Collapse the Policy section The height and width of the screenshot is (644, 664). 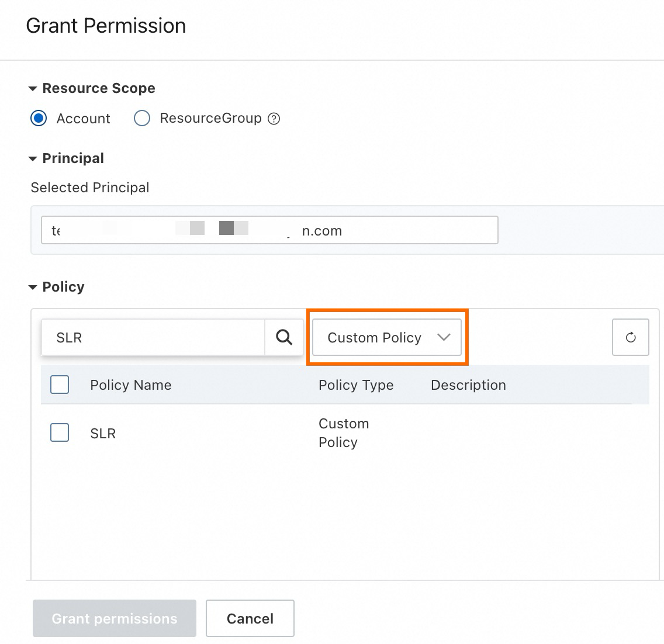tap(33, 288)
